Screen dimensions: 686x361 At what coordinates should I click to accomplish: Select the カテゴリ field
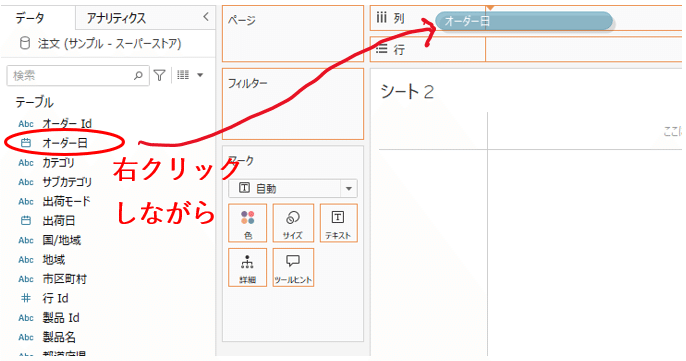tap(58, 162)
